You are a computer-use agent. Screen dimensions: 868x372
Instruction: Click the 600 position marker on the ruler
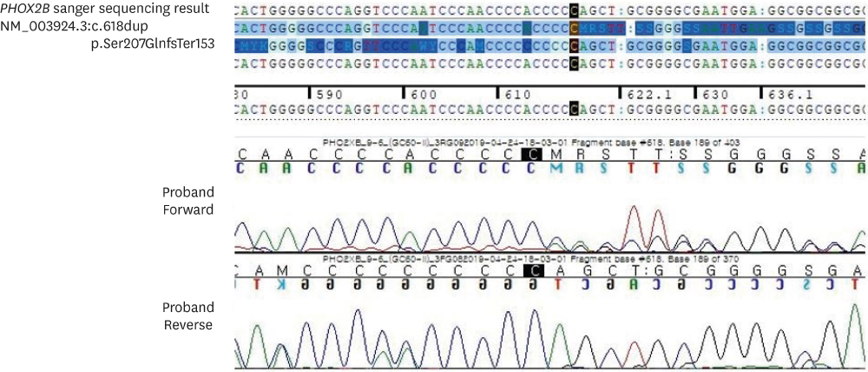423,94
